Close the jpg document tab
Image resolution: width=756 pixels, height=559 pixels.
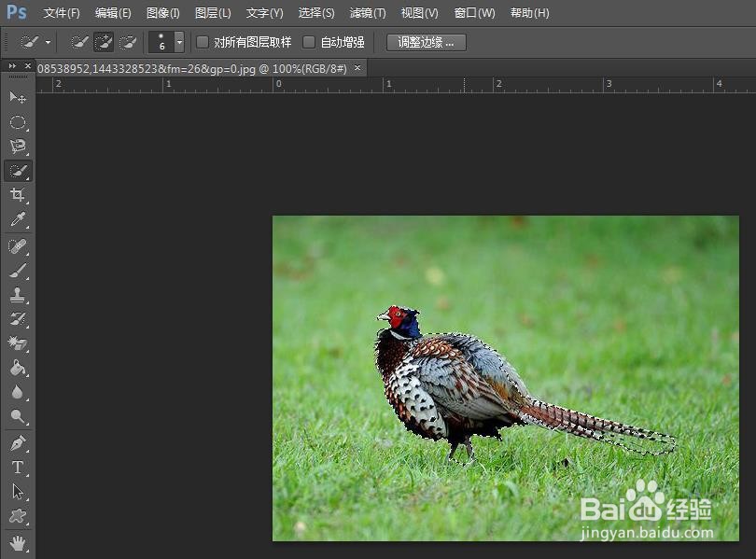tap(357, 68)
